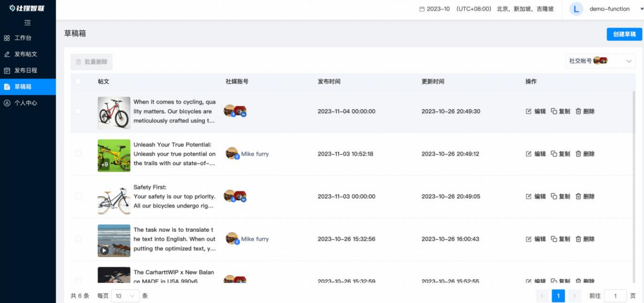Click the calendar icon beside 2023-10

422,9
